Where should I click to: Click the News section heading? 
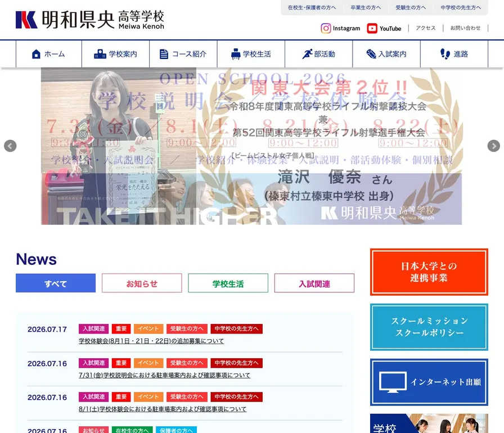click(x=37, y=259)
